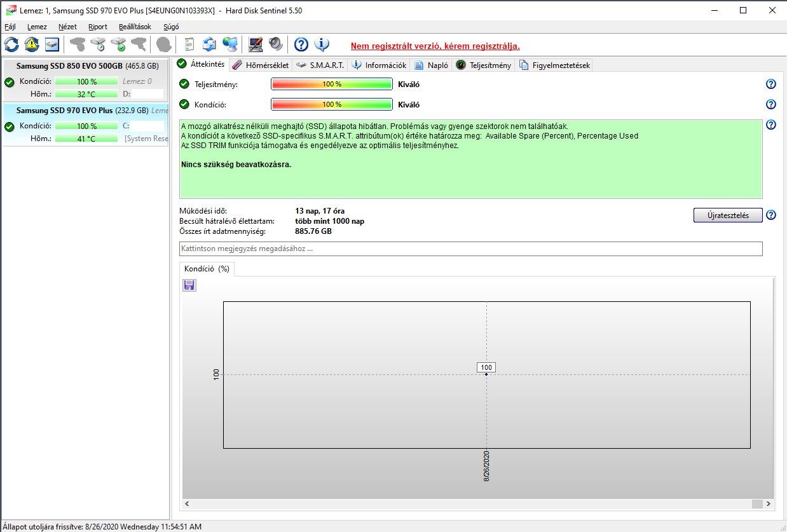
Task: Switch to the Hőmérséklet tab
Action: [x=259, y=65]
